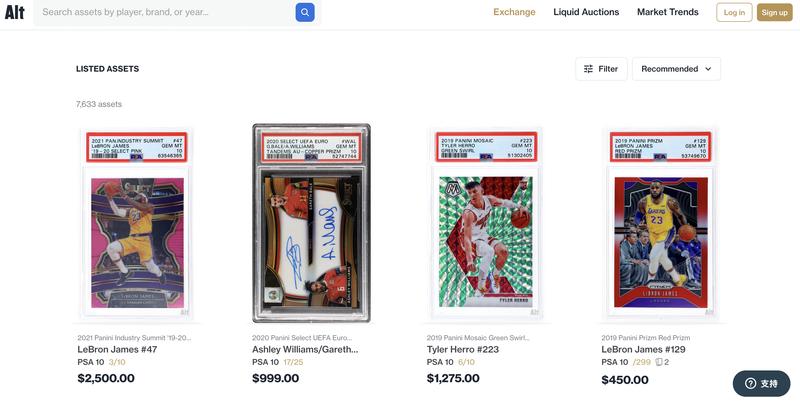Open LeBron James #47 card image
The image size is (800, 404).
(x=137, y=224)
